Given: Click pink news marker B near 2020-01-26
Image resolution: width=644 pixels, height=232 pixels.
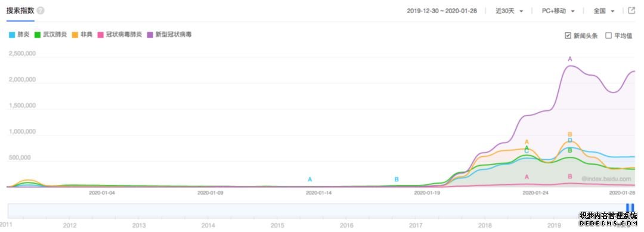Looking at the screenshot, I should coord(569,177).
